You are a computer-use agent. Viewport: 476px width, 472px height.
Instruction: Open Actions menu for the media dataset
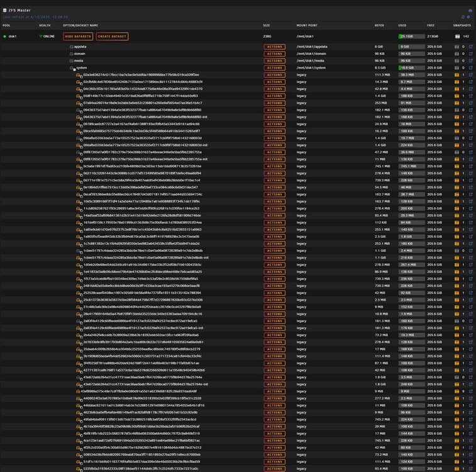[x=274, y=61]
